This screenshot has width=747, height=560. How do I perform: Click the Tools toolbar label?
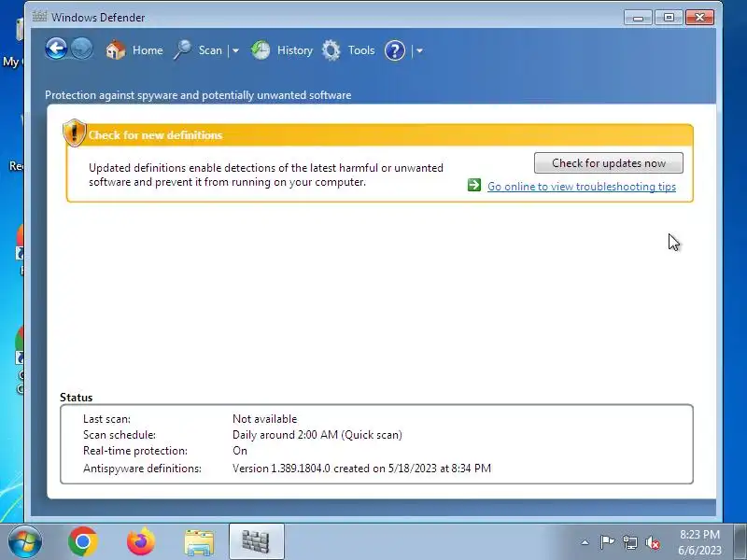(361, 50)
